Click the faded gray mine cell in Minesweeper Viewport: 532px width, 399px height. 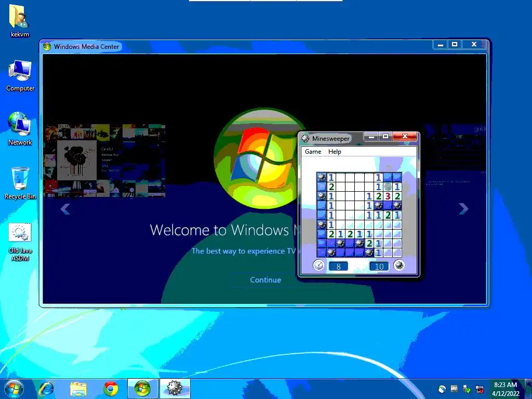pos(388,187)
